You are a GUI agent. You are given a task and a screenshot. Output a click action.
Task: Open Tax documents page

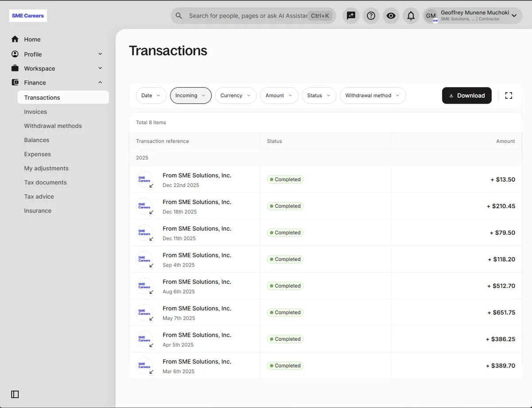tap(45, 183)
